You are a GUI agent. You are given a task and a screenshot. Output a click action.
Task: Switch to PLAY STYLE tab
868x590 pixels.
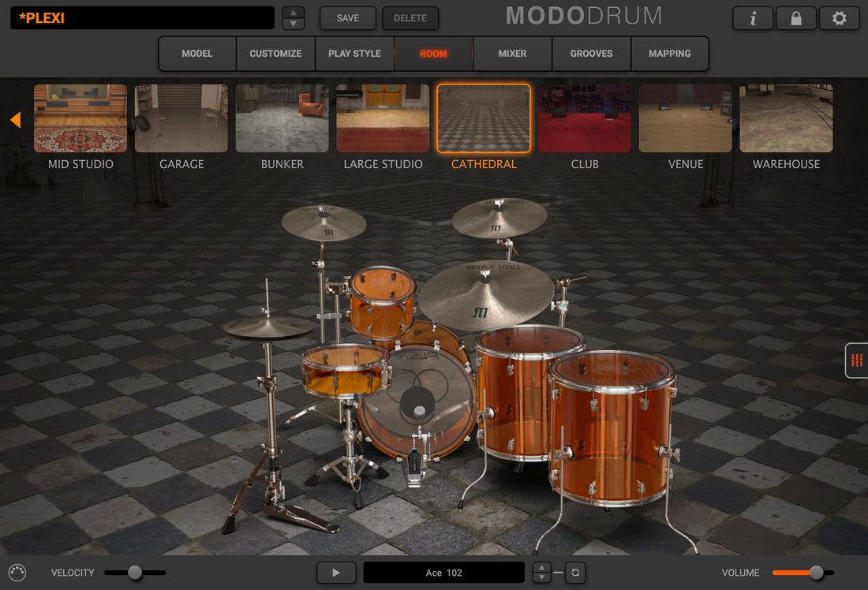pyautogui.click(x=354, y=54)
